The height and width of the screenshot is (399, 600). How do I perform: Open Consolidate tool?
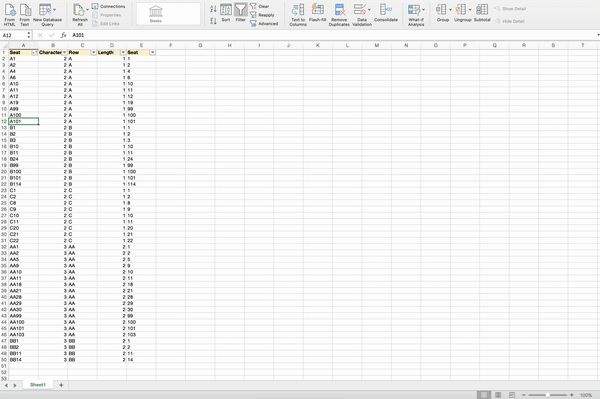tap(386, 13)
